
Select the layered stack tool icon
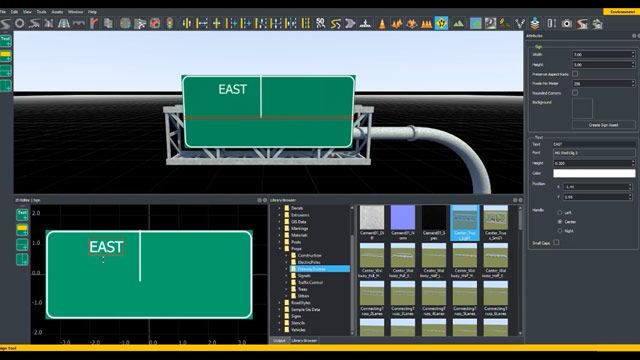pyautogui.click(x=535, y=24)
